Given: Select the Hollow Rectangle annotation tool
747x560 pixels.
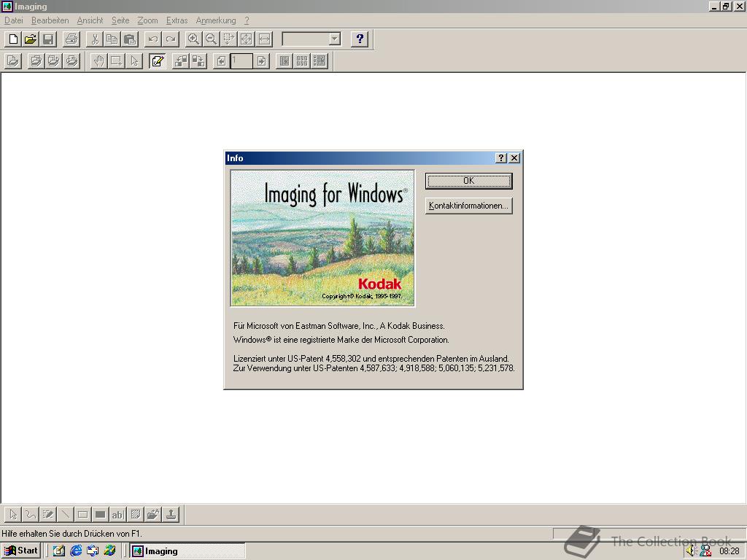Looking at the screenshot, I should click(x=83, y=514).
